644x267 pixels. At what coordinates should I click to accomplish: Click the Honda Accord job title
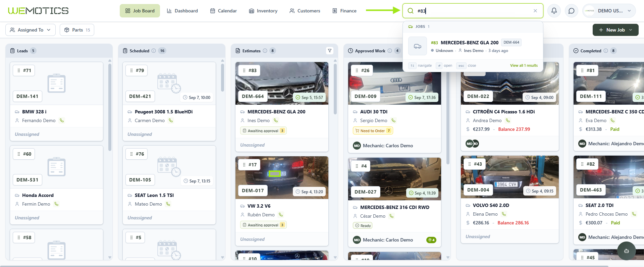point(38,195)
